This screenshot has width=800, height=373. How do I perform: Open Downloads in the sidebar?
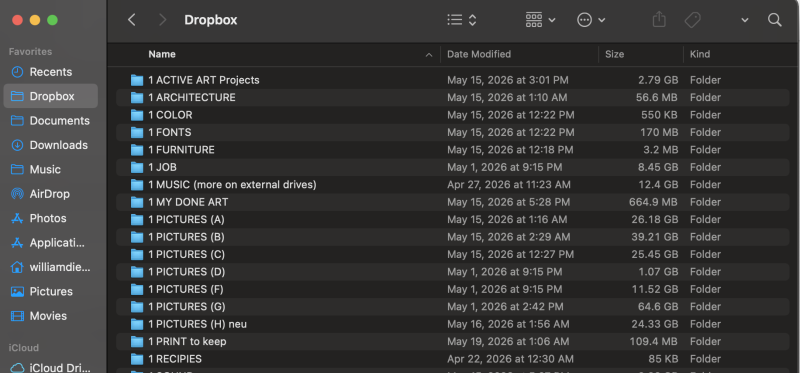click(x=51, y=145)
